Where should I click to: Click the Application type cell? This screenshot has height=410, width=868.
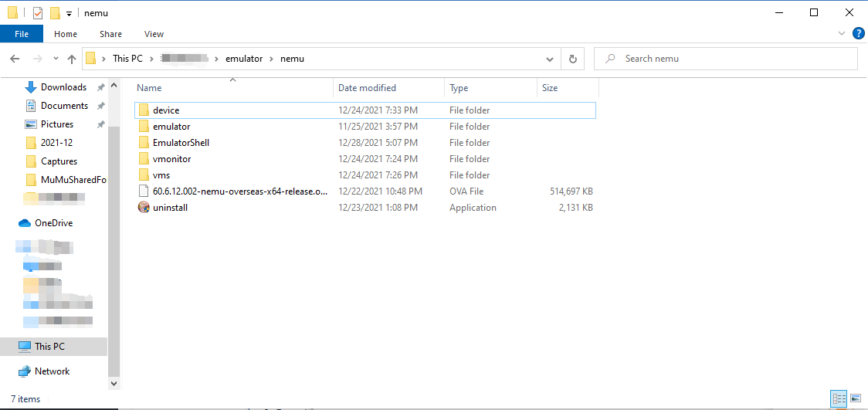coord(473,208)
